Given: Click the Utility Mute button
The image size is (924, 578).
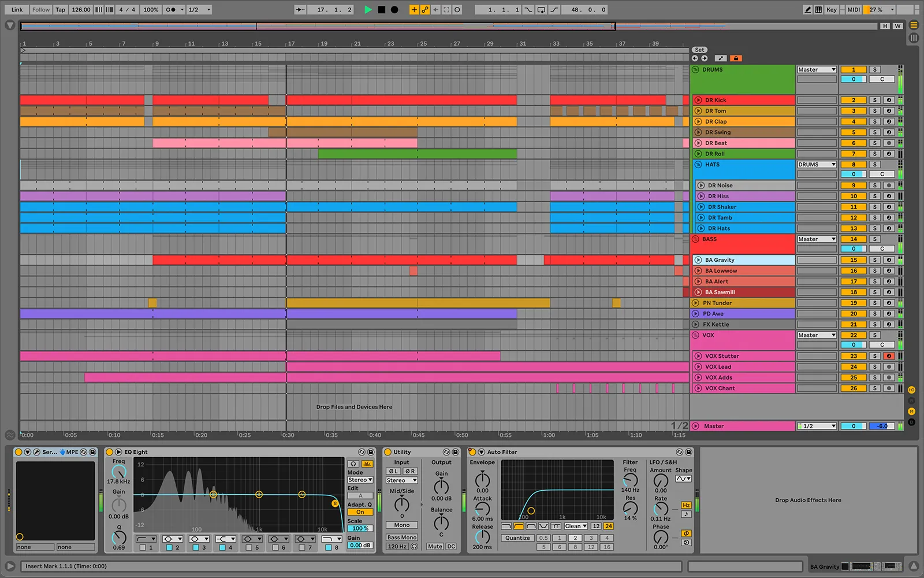Looking at the screenshot, I should pyautogui.click(x=435, y=546).
